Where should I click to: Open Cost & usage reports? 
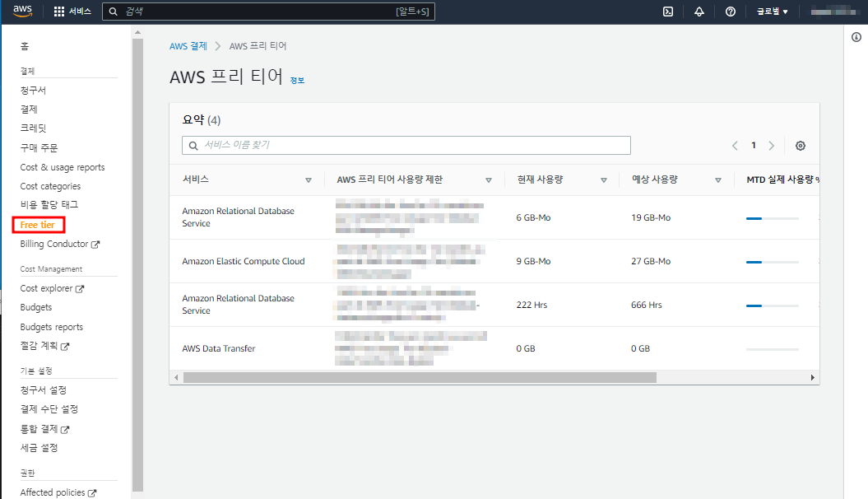click(63, 167)
